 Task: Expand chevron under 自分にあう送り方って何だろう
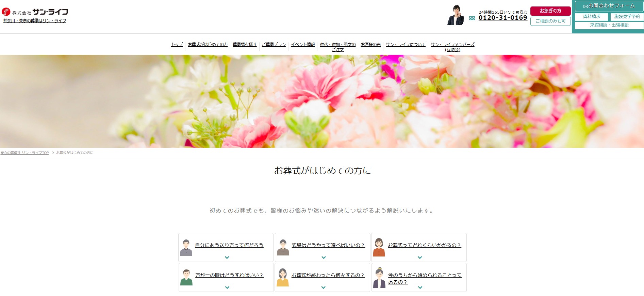click(227, 258)
